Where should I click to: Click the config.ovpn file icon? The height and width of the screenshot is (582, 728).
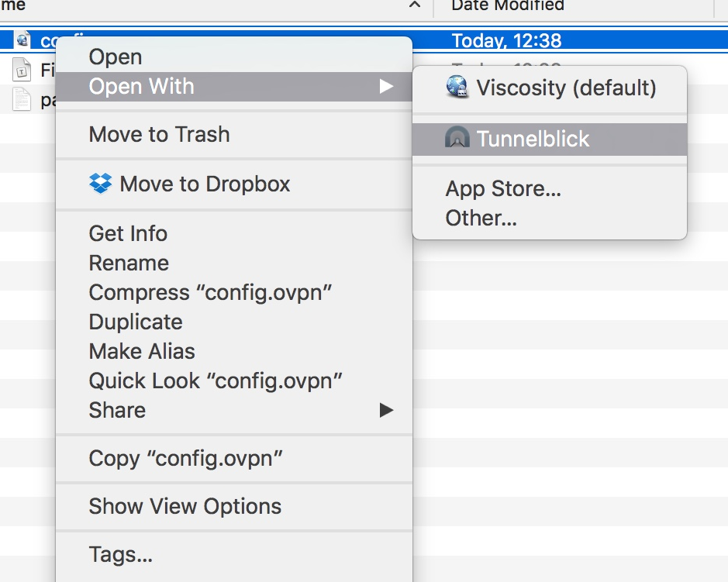pos(24,40)
